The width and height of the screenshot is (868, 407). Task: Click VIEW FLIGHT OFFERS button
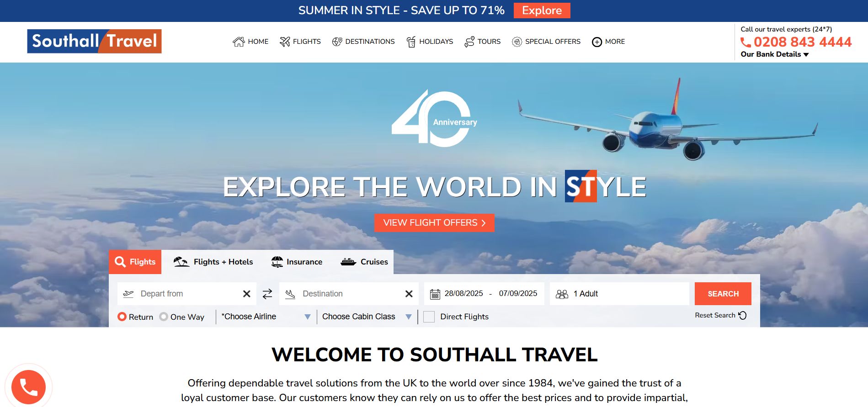pos(434,222)
